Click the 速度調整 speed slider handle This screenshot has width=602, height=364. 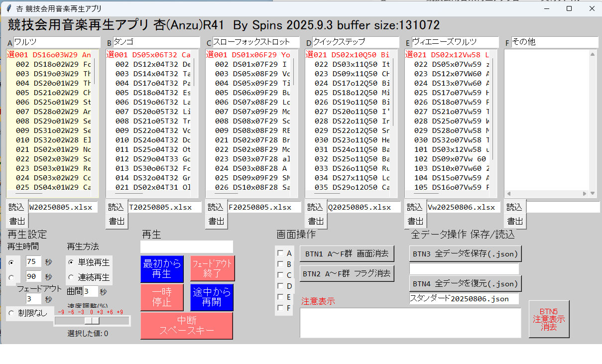coord(92,321)
